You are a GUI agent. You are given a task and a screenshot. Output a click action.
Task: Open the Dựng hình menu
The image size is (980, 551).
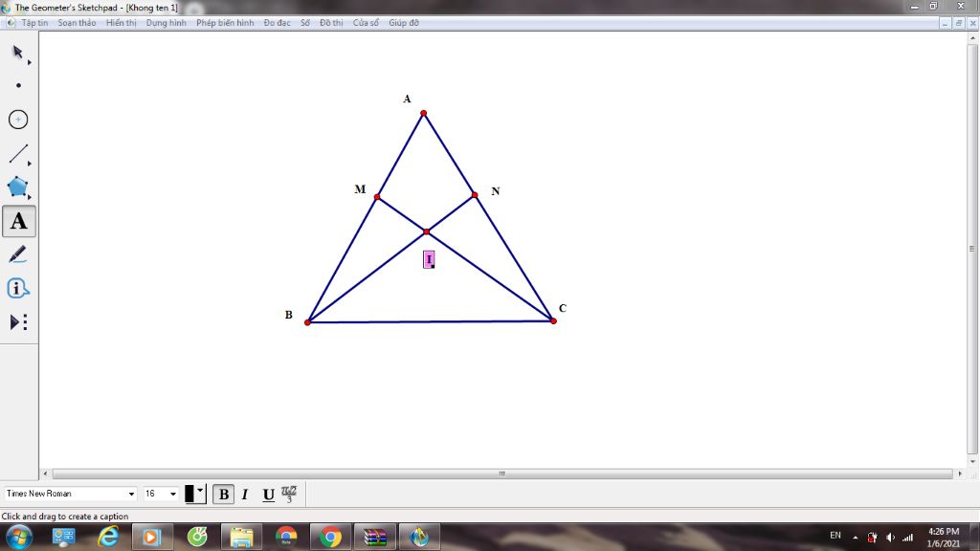tap(166, 22)
